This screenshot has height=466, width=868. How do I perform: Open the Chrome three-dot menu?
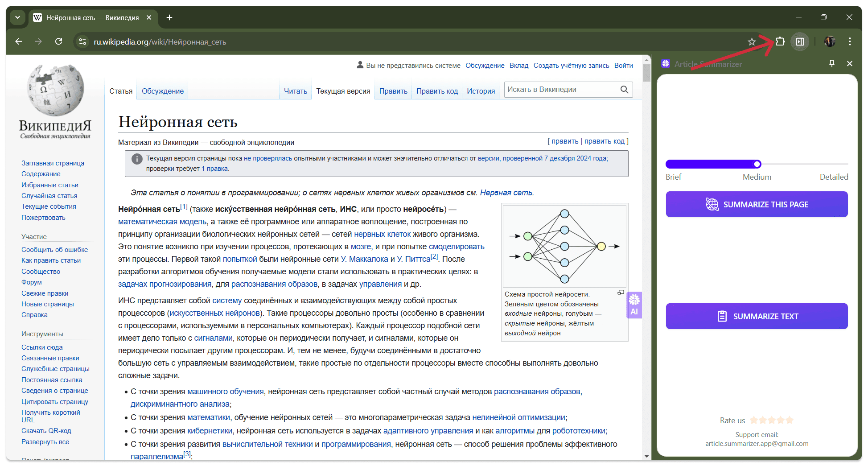click(850, 41)
